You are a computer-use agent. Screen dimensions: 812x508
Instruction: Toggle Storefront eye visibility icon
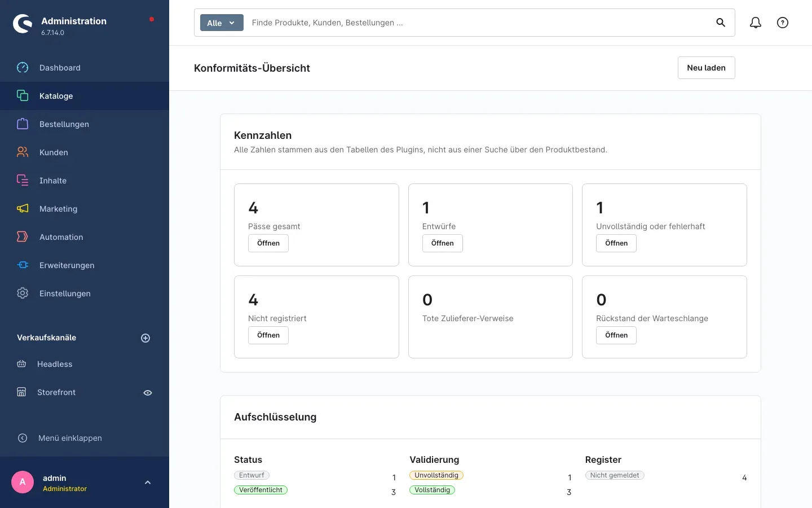tap(148, 393)
